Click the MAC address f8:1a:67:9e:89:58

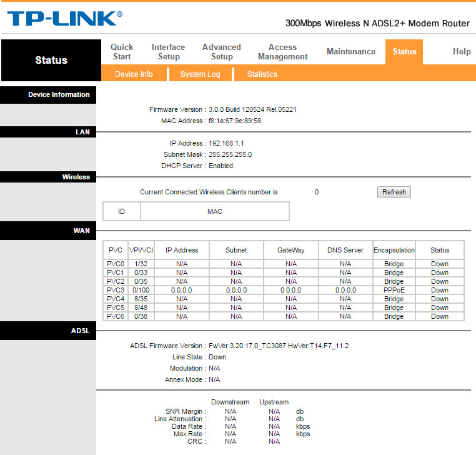[x=235, y=121]
